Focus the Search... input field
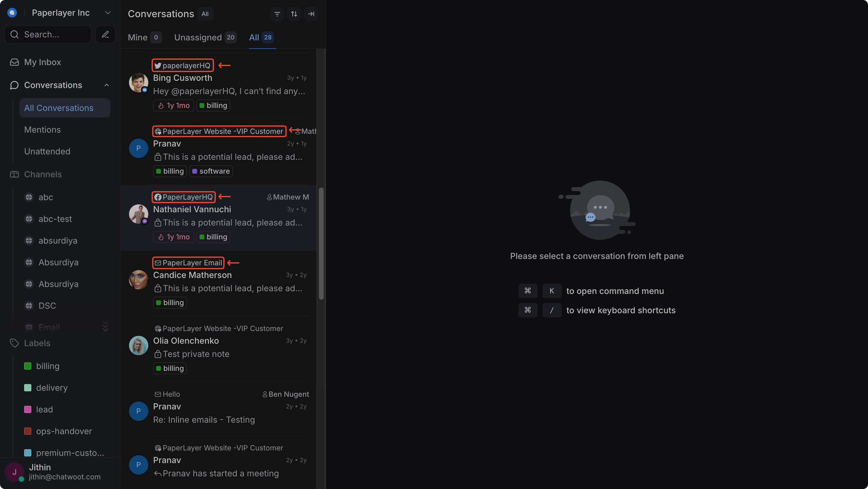The width and height of the screenshot is (868, 489). [48, 34]
